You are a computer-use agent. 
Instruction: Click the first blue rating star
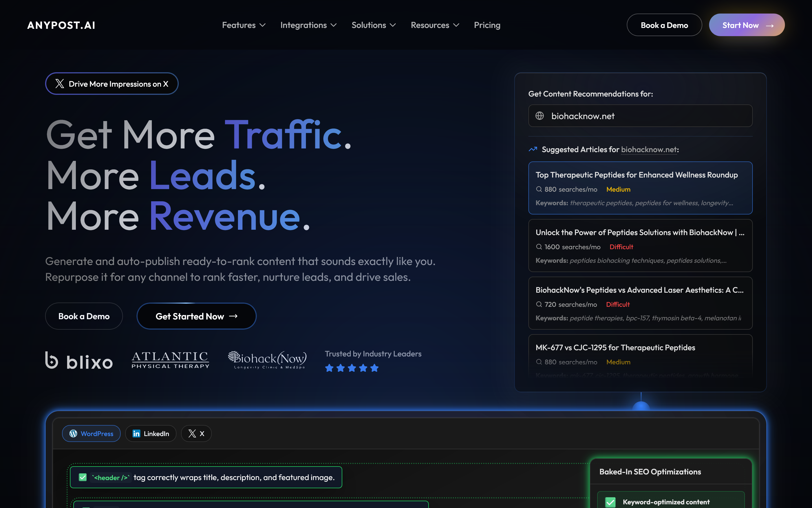(329, 368)
